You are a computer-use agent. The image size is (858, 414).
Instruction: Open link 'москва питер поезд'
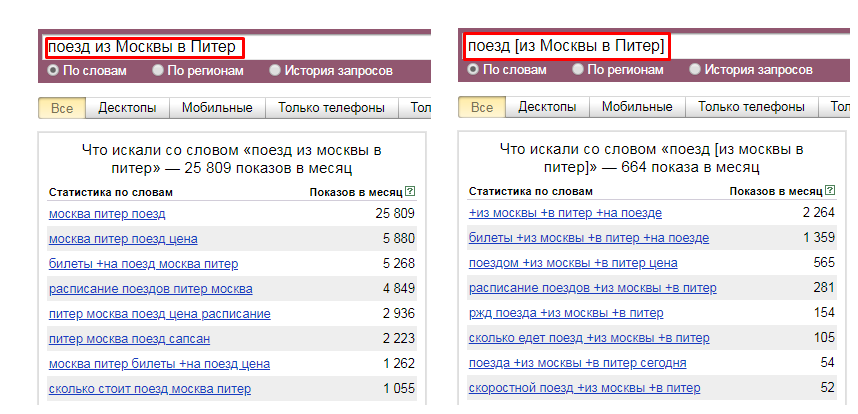click(107, 214)
